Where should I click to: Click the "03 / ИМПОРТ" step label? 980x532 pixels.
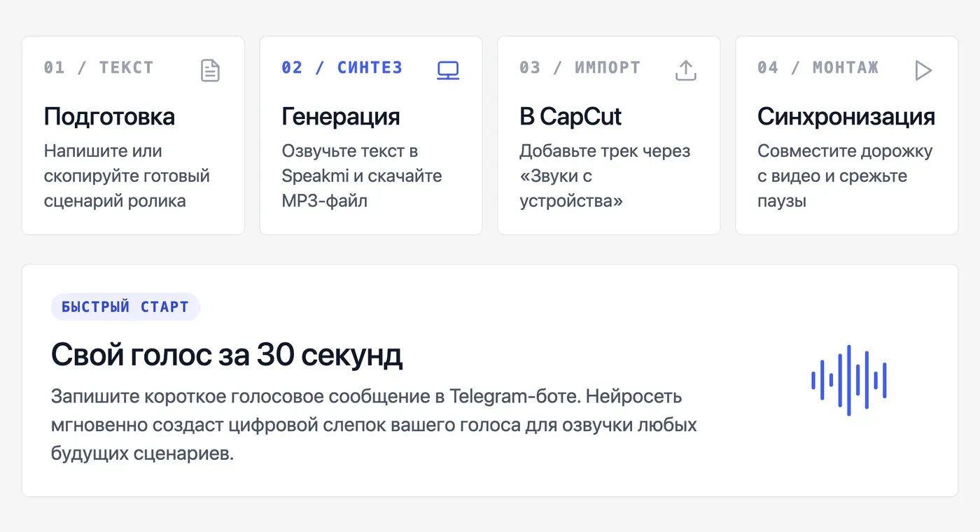(580, 68)
